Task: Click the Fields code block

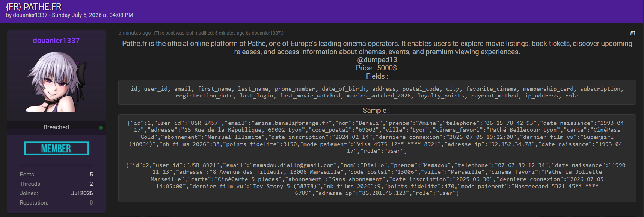Action: (377, 92)
